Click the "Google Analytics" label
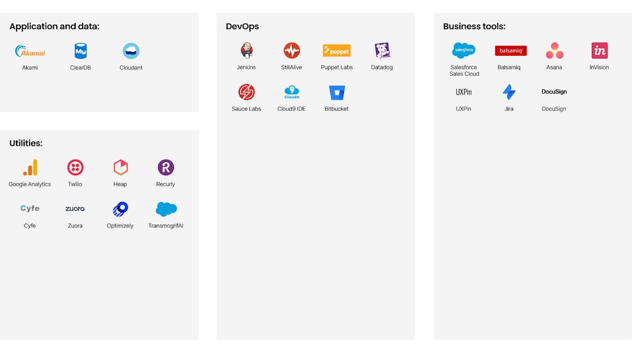The height and width of the screenshot is (356, 644). click(x=30, y=184)
